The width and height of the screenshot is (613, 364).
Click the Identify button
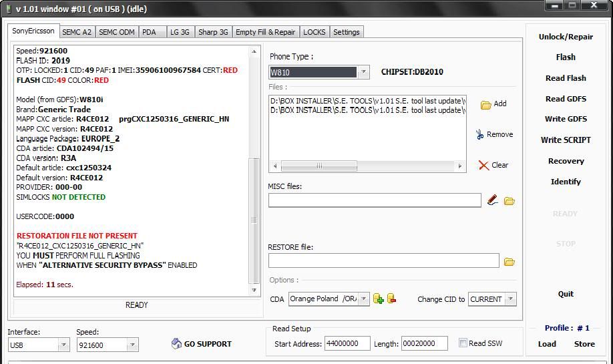pyautogui.click(x=566, y=182)
